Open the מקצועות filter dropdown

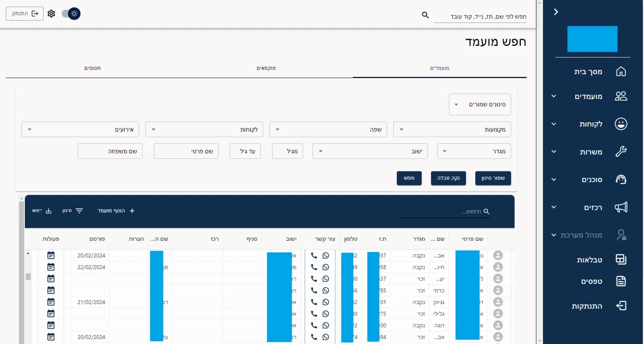point(452,130)
